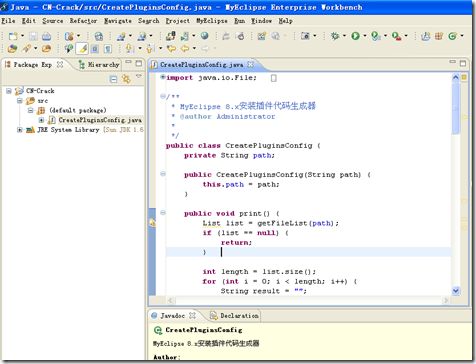Click the yellow overview ruler marker at top

(464, 77)
